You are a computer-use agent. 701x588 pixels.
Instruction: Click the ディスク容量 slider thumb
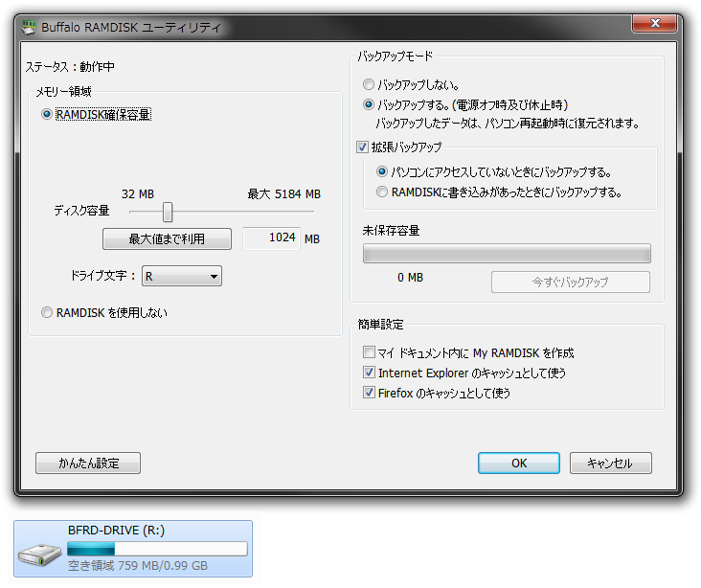168,212
